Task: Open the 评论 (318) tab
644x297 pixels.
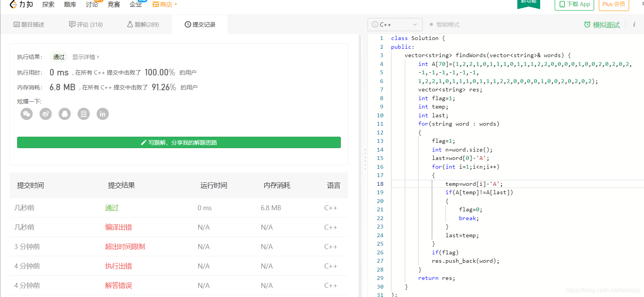Action: 86,24
